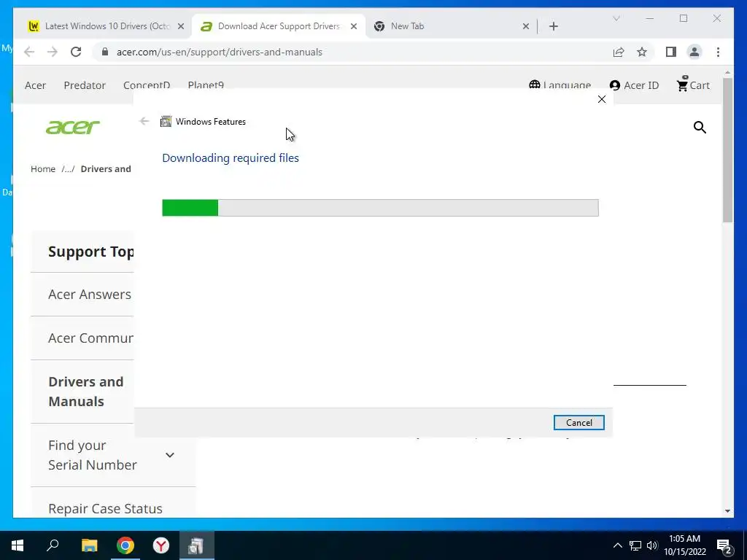747x560 pixels.
Task: Open the notification center icon
Action: 724,545
